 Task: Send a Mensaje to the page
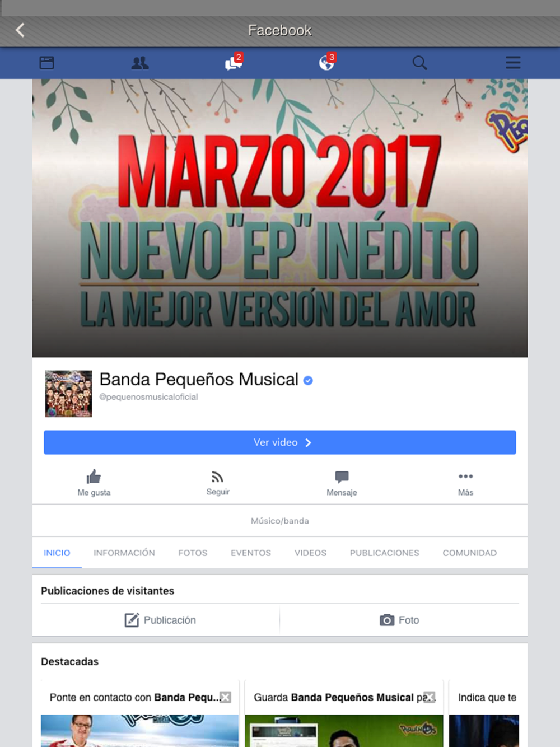342,483
